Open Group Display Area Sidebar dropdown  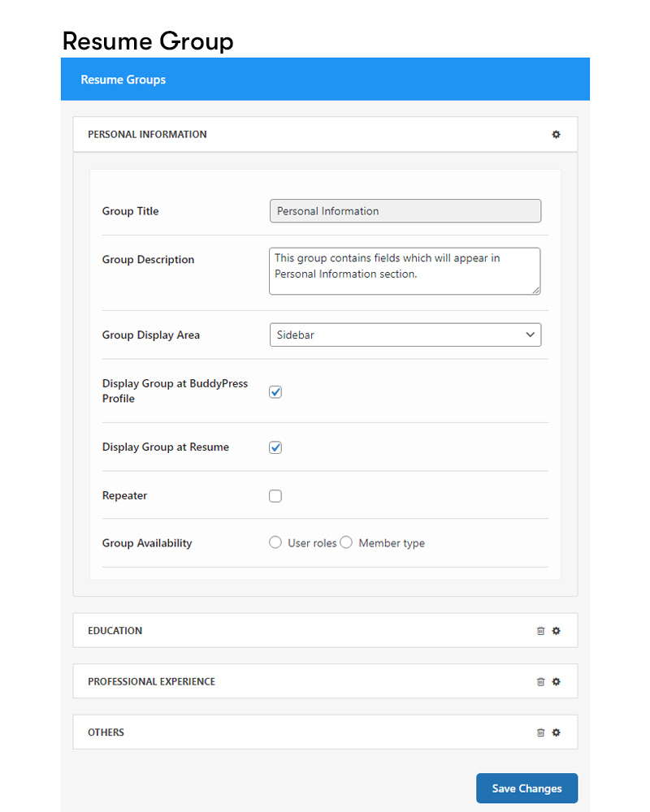coord(405,335)
